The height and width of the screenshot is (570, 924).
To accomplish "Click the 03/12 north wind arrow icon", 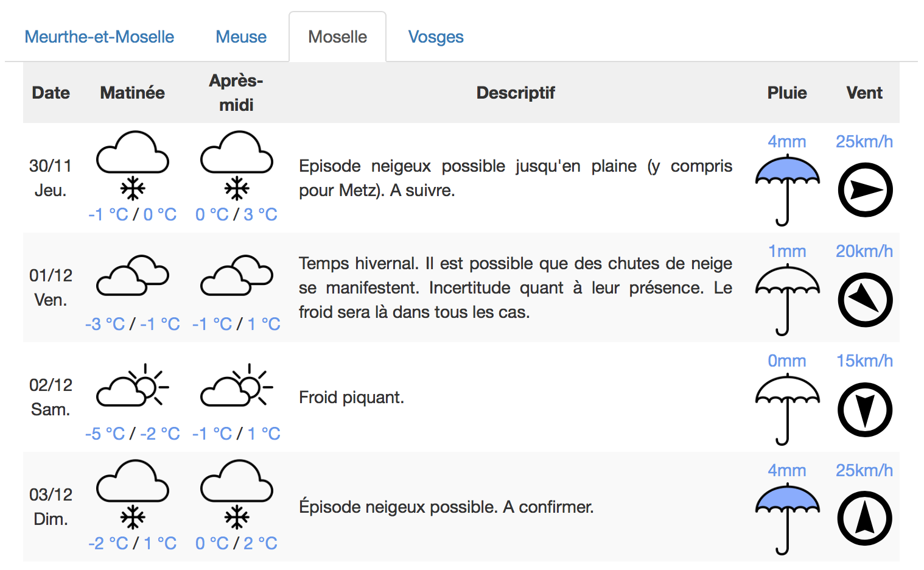I will [x=865, y=519].
